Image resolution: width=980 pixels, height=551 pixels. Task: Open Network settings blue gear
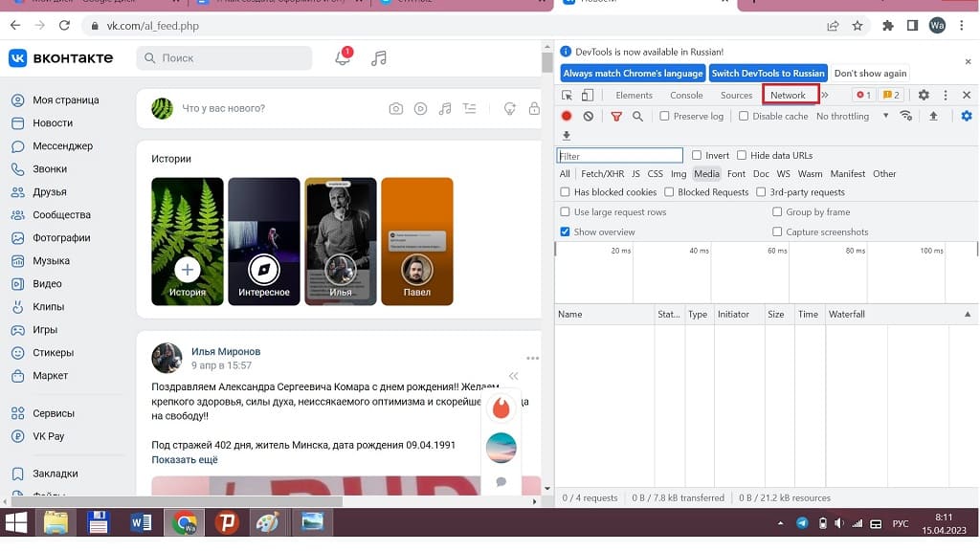click(967, 116)
